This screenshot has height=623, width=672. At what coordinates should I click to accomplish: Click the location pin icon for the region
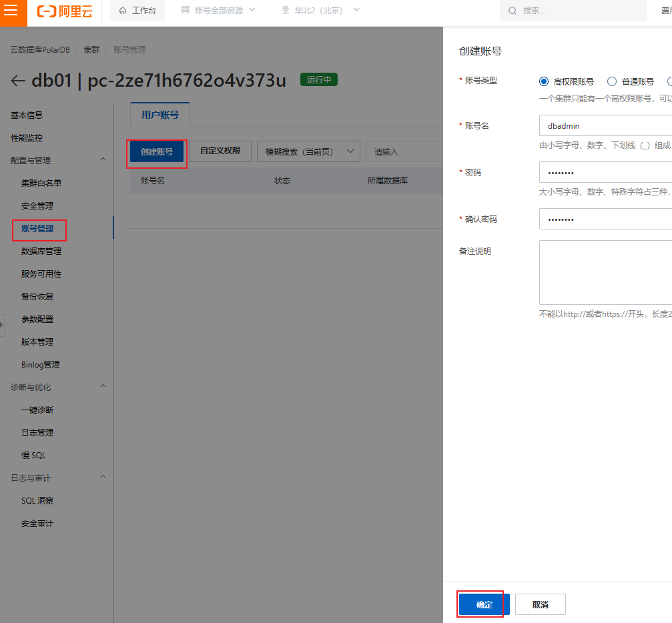click(286, 10)
